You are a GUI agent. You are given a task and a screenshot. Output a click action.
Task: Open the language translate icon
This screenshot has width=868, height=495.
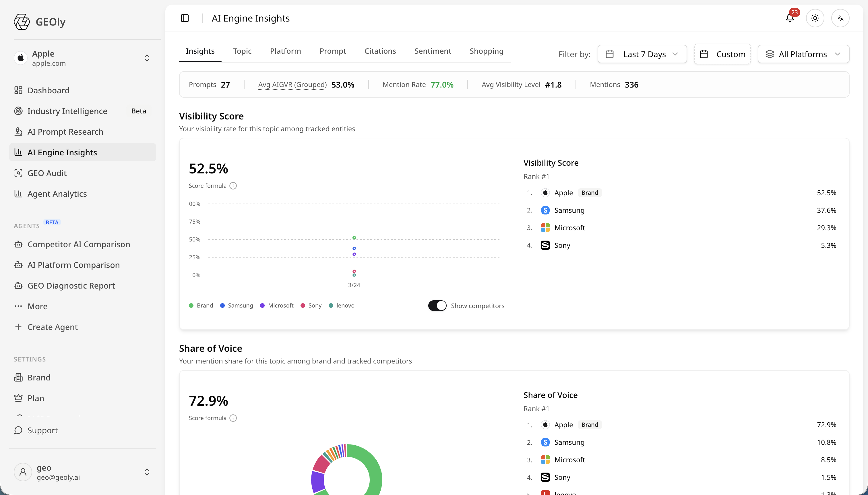pos(840,18)
